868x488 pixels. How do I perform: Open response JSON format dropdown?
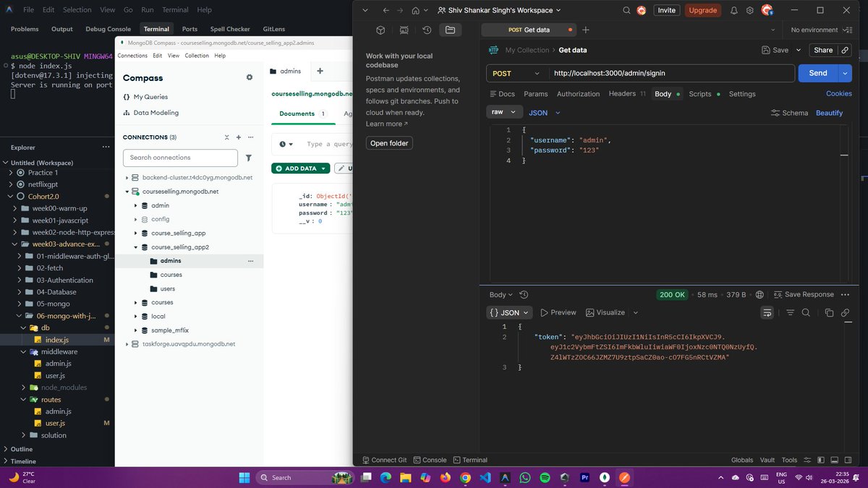pos(510,312)
